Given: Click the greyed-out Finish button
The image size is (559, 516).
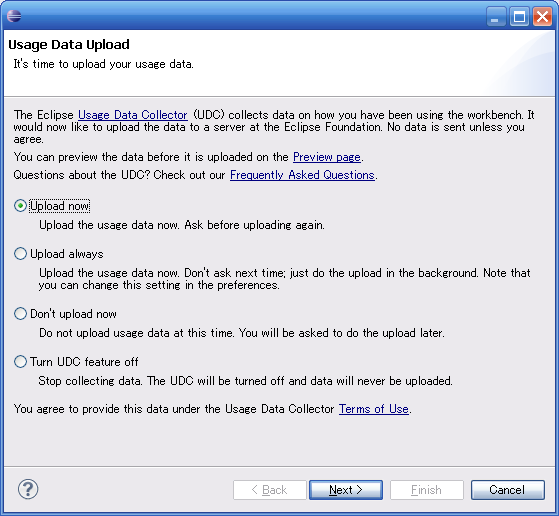Looking at the screenshot, I should pyautogui.click(x=427, y=490).
